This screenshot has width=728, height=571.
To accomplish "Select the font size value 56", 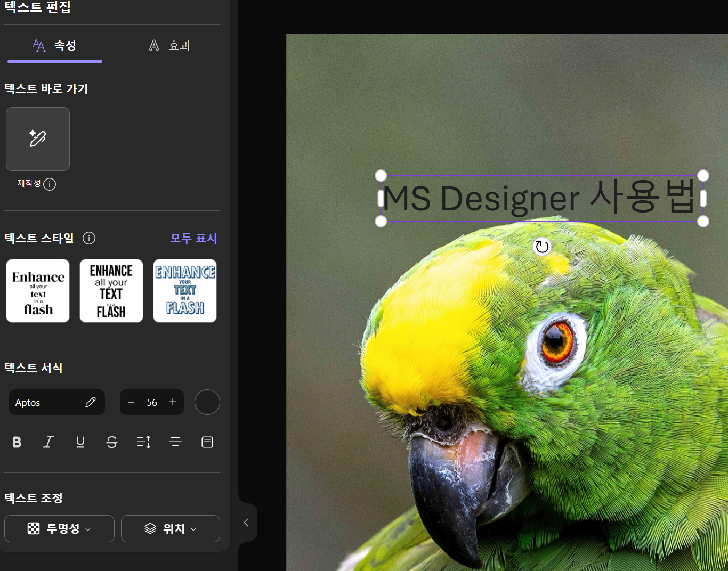I will point(152,403).
